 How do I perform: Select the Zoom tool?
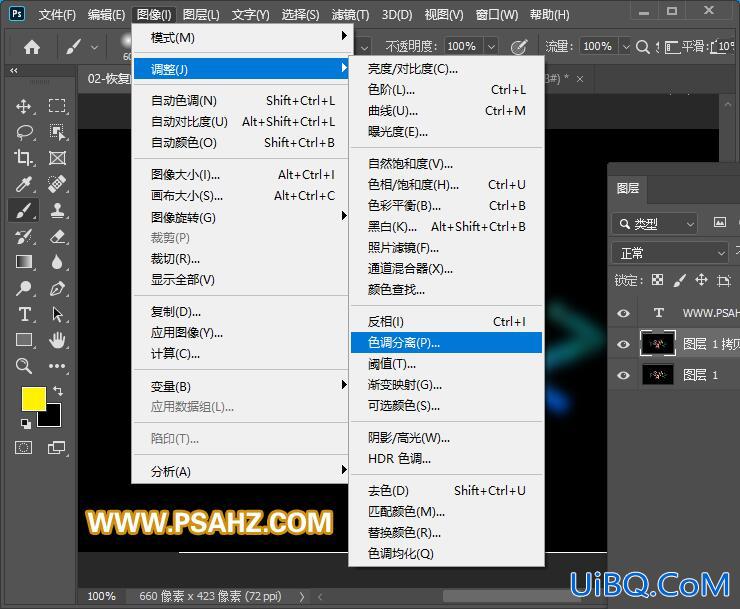point(24,366)
